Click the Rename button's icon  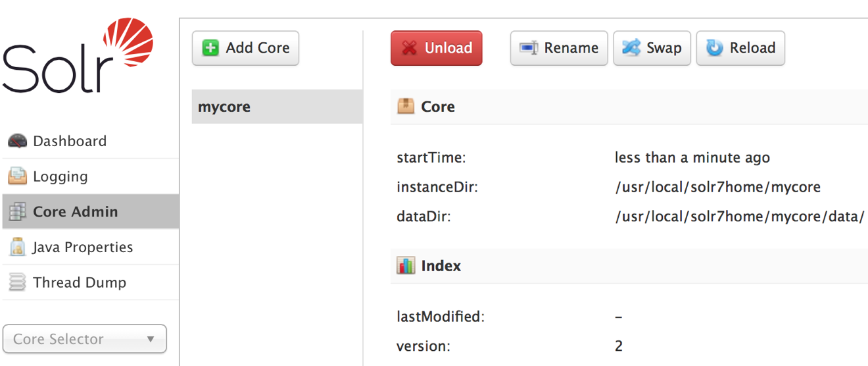pos(529,48)
